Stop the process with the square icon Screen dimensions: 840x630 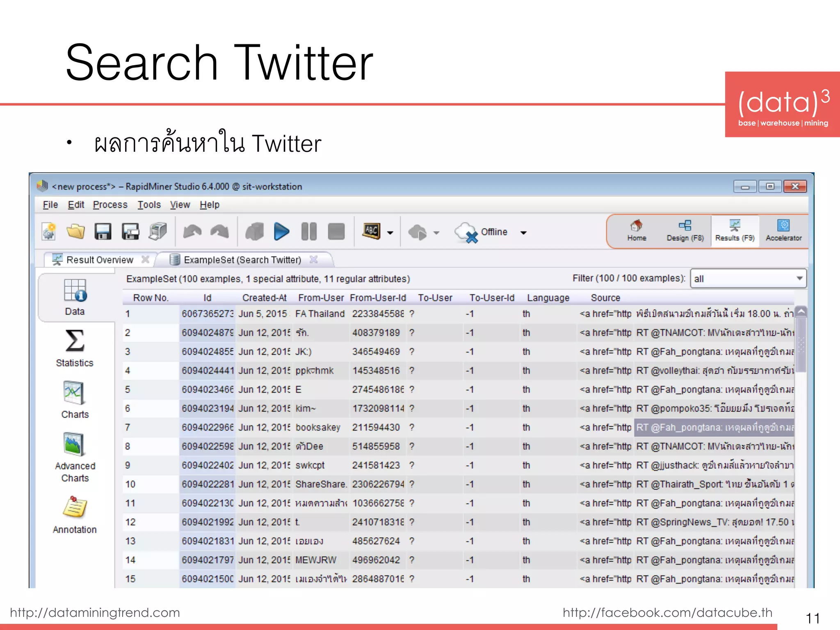coord(336,231)
